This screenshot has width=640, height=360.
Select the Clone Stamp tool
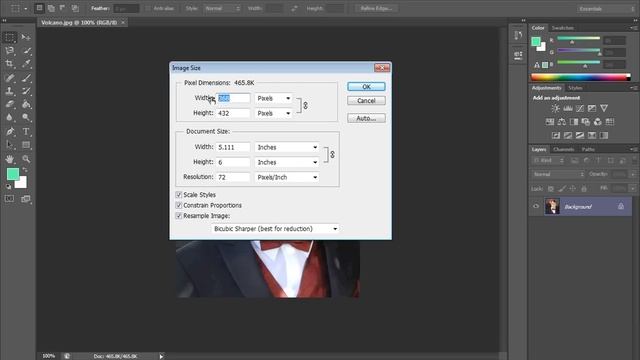(x=10, y=91)
